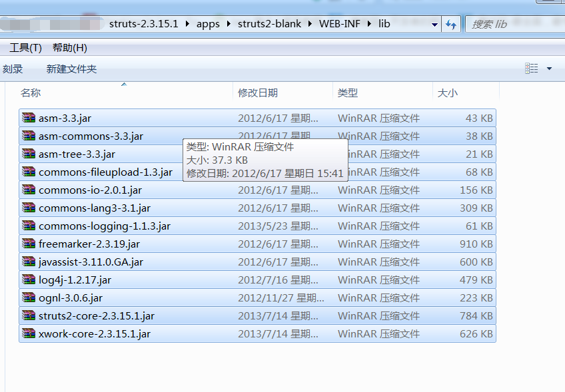The image size is (565, 392).
Task: Go to WEB-INF in the breadcrumb
Action: click(x=339, y=24)
